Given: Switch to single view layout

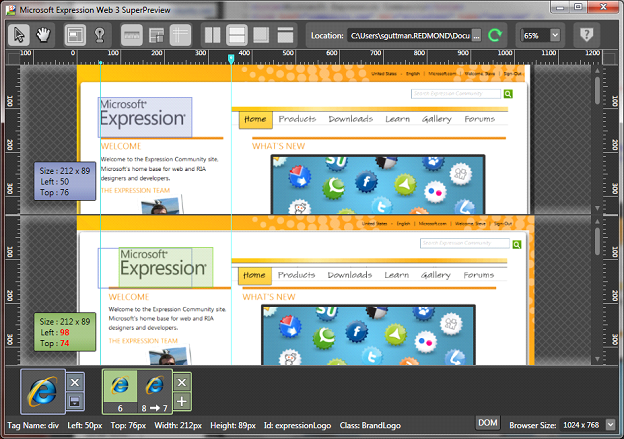Looking at the screenshot, I should 285,35.
